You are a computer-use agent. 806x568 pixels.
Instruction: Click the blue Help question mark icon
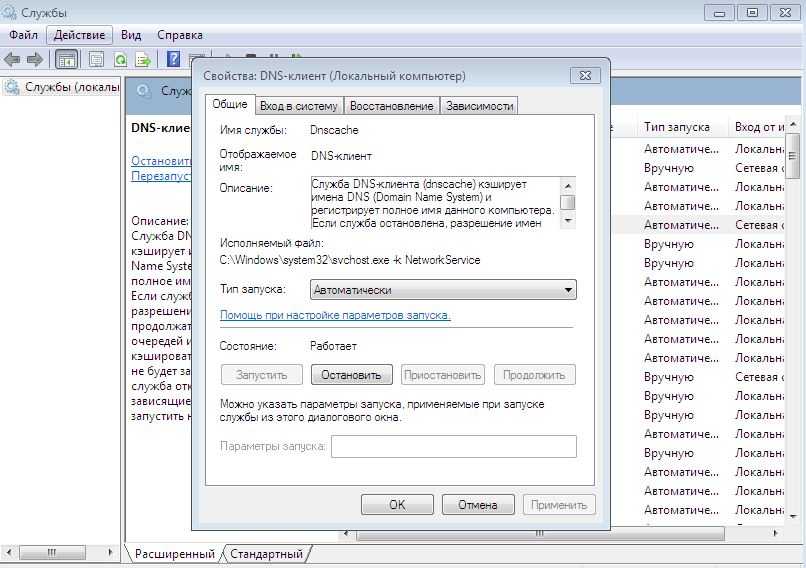[173, 60]
